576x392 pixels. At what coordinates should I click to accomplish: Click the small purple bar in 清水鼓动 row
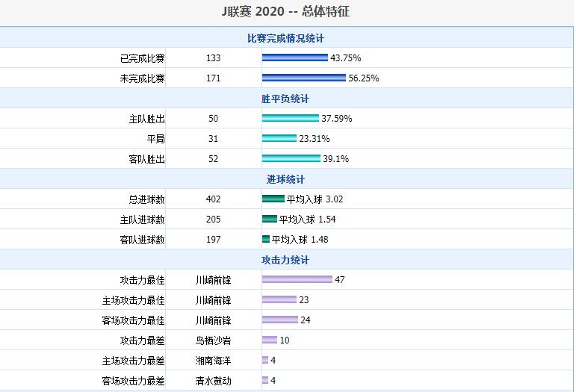point(265,381)
